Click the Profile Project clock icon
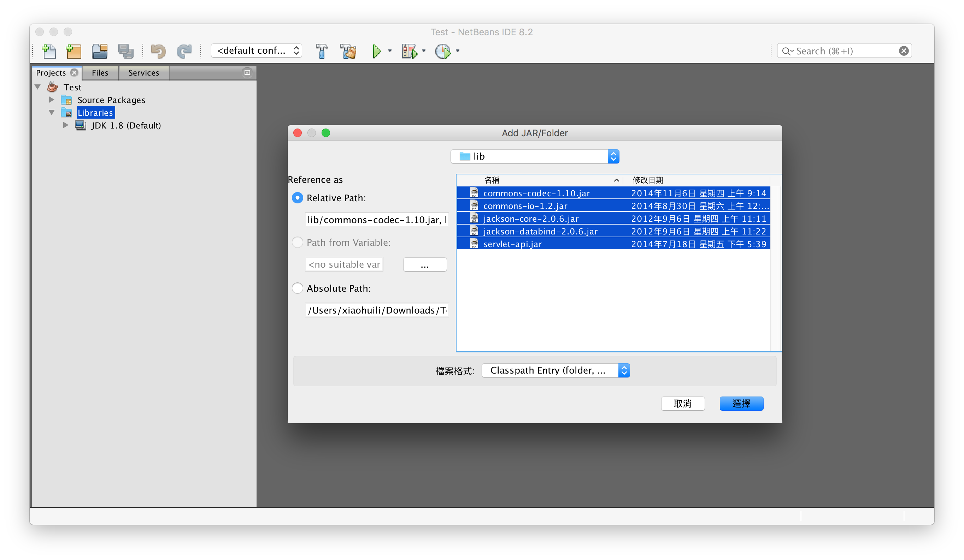The width and height of the screenshot is (964, 560). click(x=443, y=51)
